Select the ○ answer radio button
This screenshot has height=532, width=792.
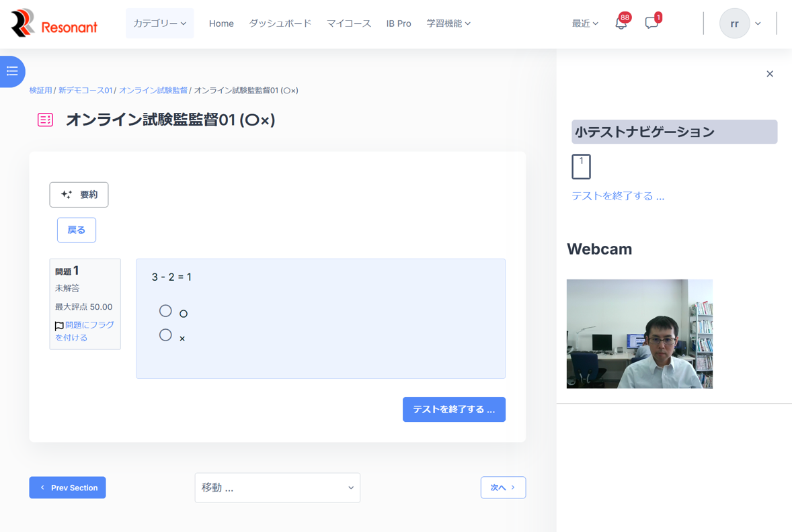click(165, 311)
